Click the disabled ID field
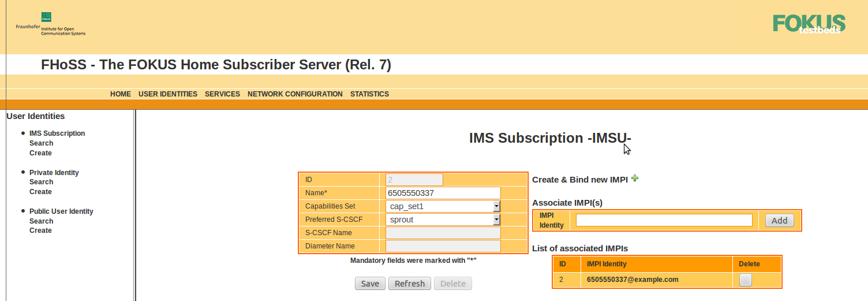 [414, 180]
